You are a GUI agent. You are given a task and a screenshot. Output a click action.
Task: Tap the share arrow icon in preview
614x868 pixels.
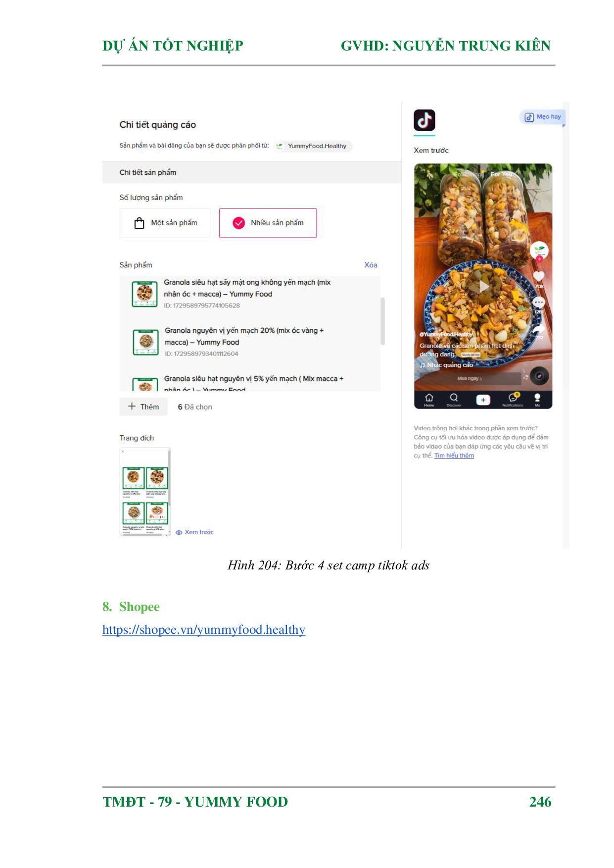539,329
